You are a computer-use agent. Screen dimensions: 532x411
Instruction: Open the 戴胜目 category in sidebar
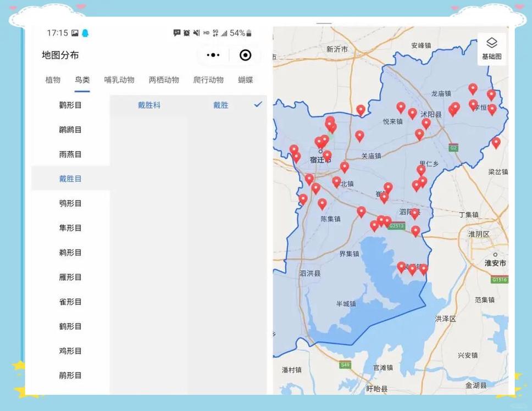[x=70, y=179]
